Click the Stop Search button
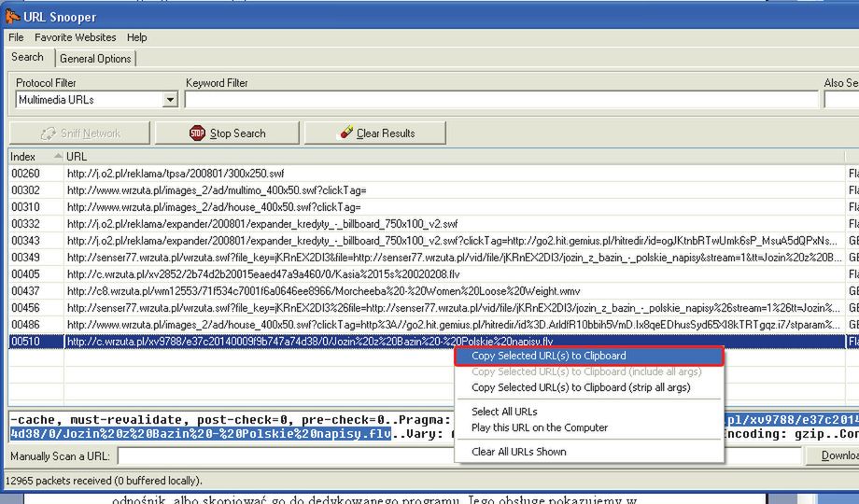The image size is (859, 504). pos(227,133)
